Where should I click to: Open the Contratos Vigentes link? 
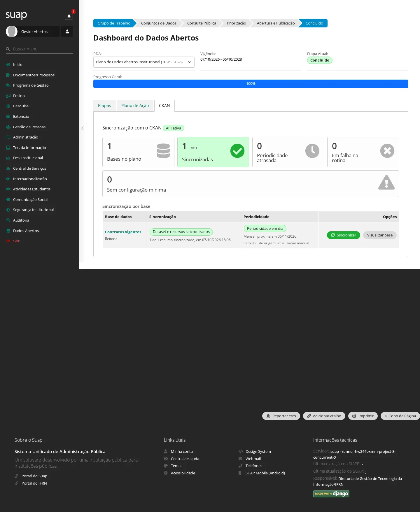coord(123,232)
